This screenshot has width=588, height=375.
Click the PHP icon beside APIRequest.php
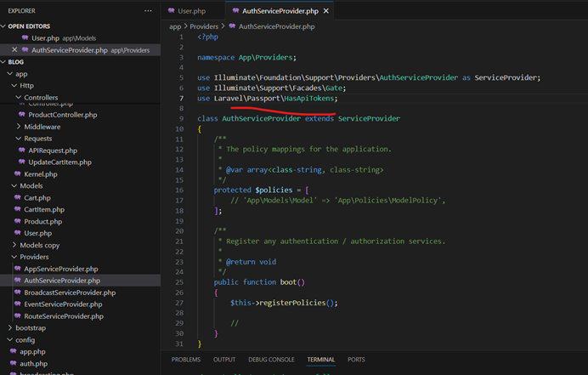[22, 151]
